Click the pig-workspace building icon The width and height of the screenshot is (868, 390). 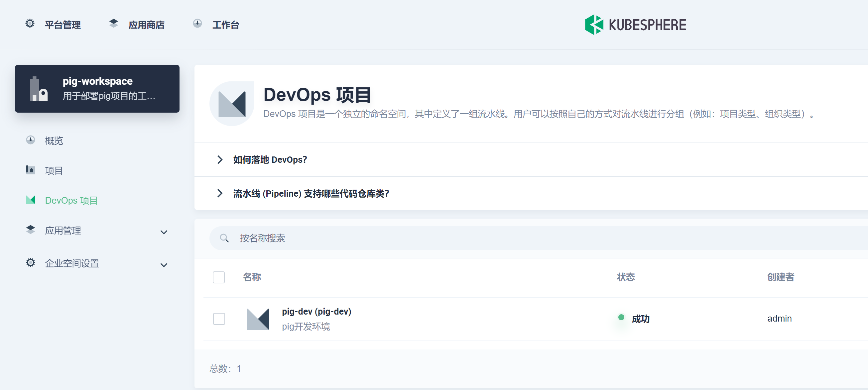pyautogui.click(x=39, y=89)
